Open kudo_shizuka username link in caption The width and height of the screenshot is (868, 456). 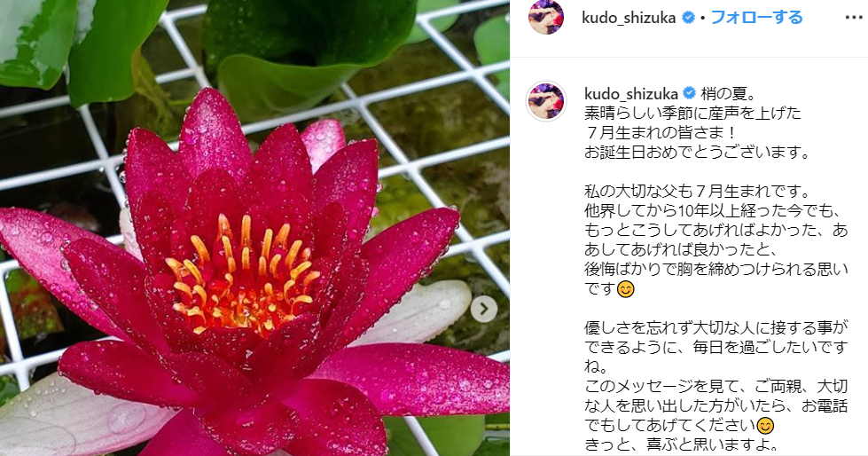pos(631,94)
